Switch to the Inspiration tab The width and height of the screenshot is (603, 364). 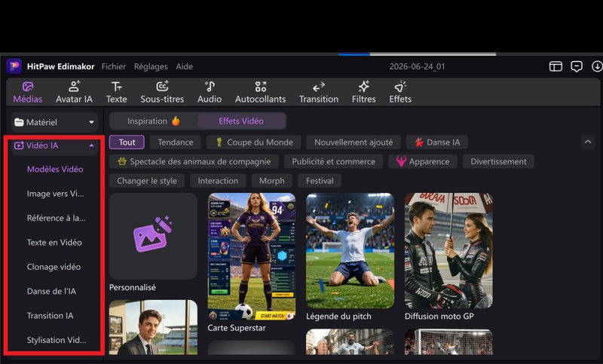tap(154, 121)
